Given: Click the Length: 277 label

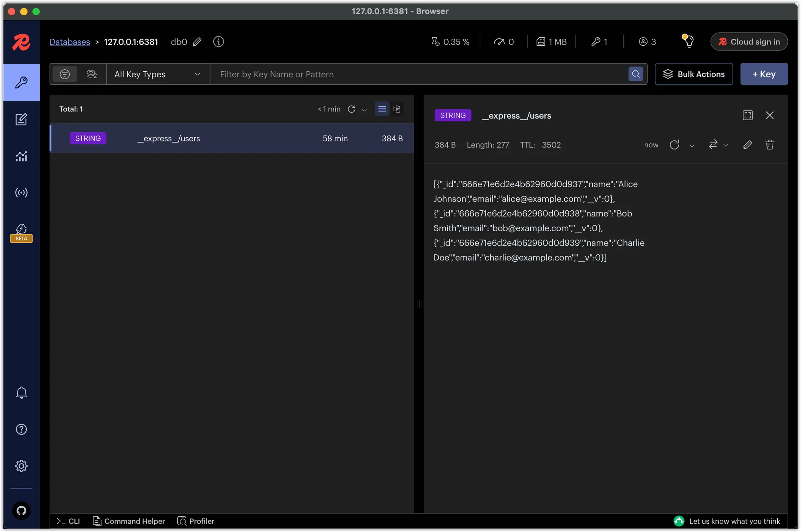Looking at the screenshot, I should click(x=488, y=145).
